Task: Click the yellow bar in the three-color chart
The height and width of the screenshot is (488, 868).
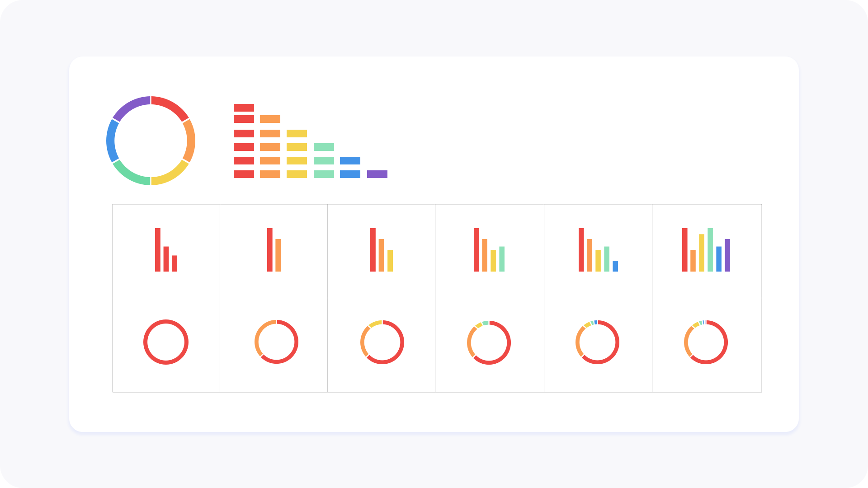Action: coord(390,261)
